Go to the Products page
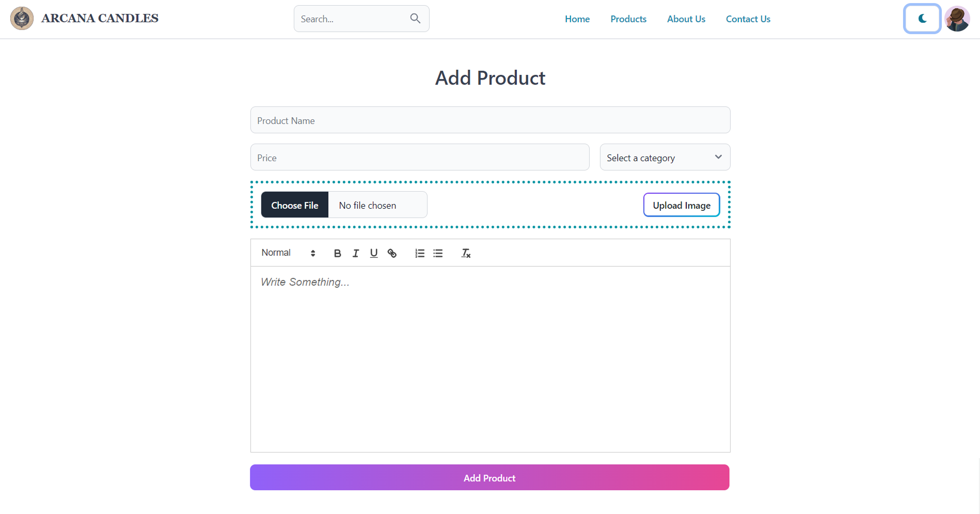 click(x=628, y=19)
